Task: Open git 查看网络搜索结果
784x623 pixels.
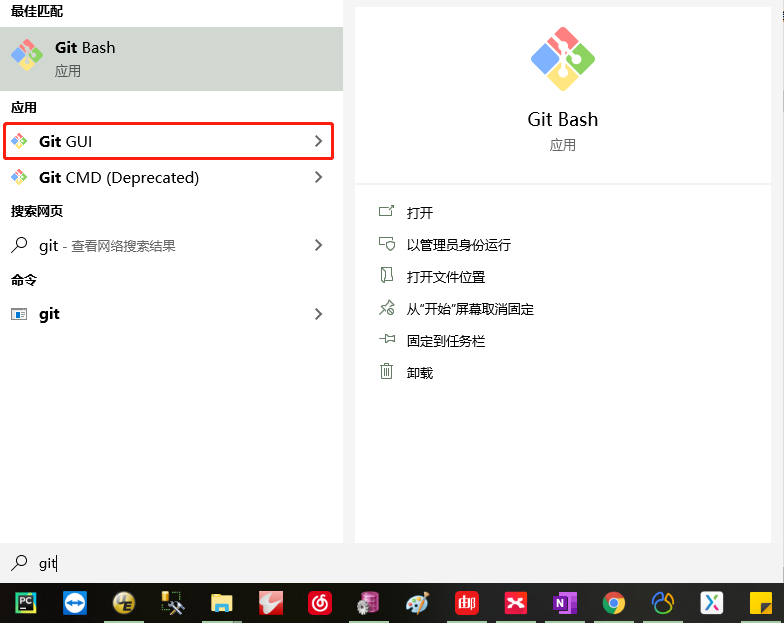Action: [x=172, y=245]
